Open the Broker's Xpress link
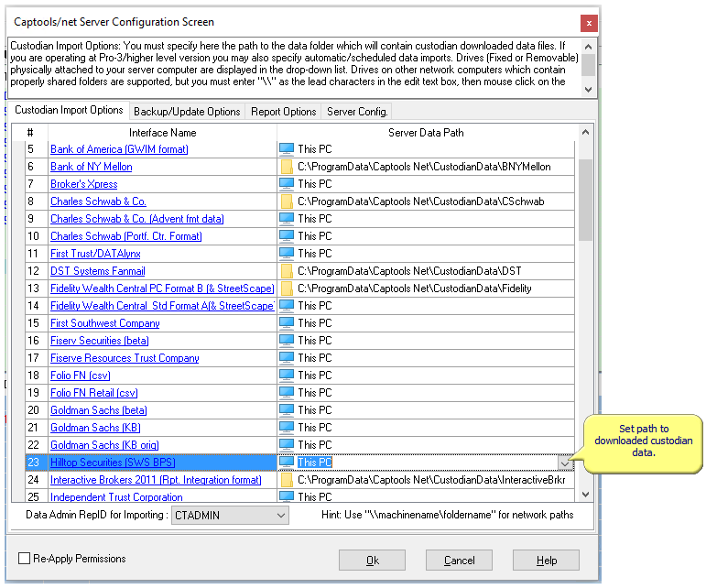Image resolution: width=706 pixels, height=588 pixels. tap(83, 184)
